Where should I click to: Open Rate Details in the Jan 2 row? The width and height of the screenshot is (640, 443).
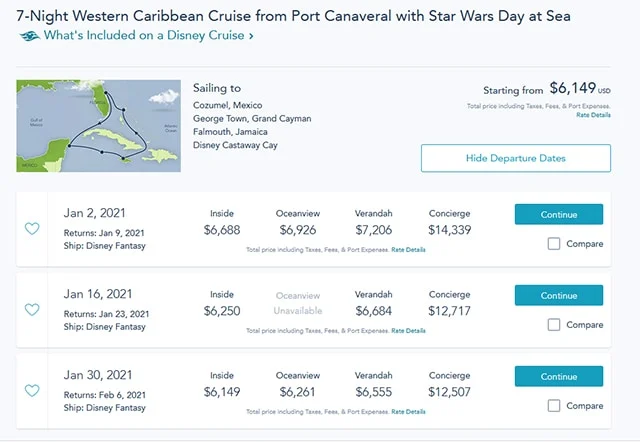[408, 250]
